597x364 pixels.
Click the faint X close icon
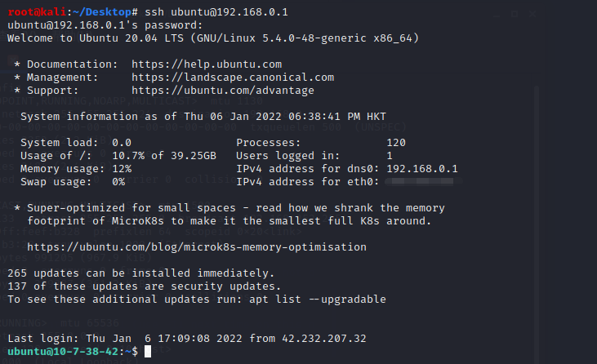pyautogui.click(x=532, y=14)
